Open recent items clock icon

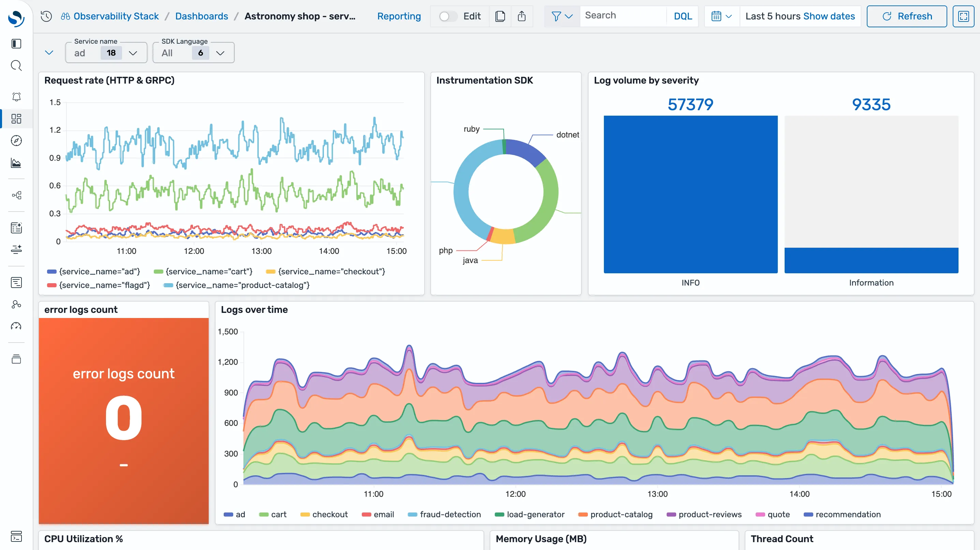coord(46,16)
